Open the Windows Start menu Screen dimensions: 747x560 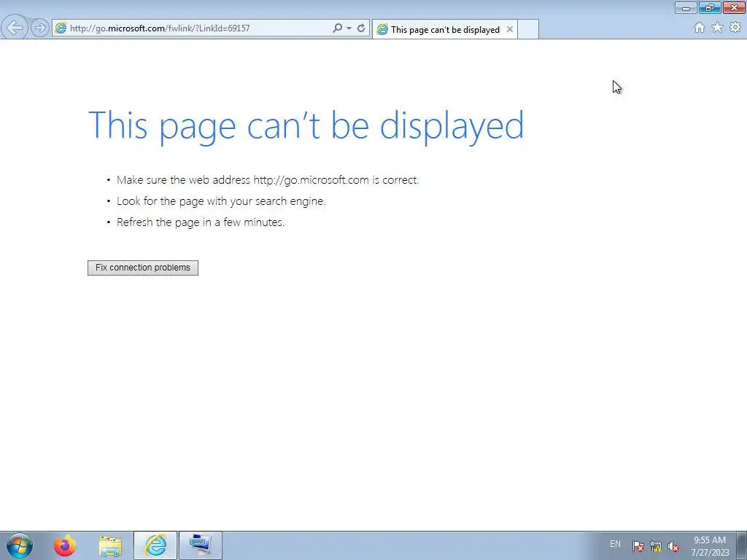(x=20, y=545)
